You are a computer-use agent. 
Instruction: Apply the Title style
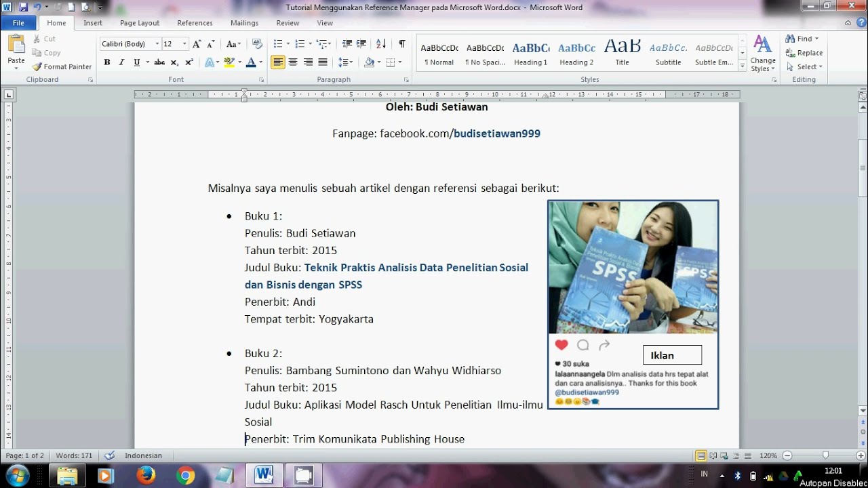(622, 54)
